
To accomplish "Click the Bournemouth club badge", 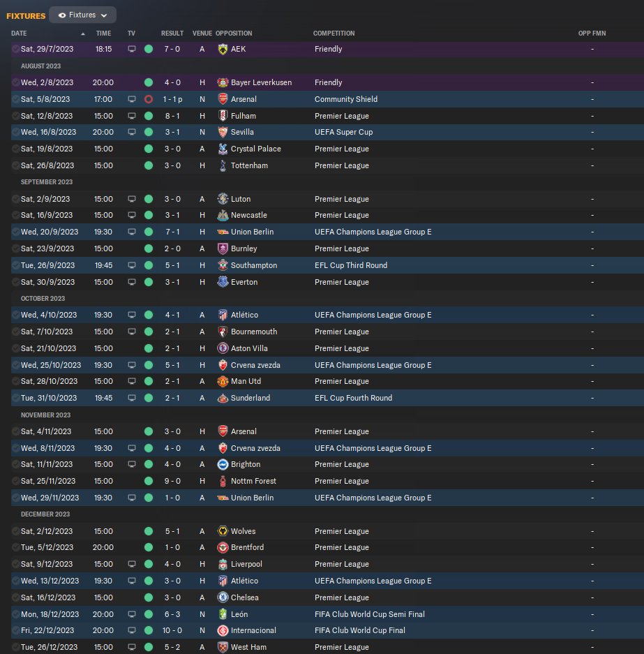I will [223, 332].
